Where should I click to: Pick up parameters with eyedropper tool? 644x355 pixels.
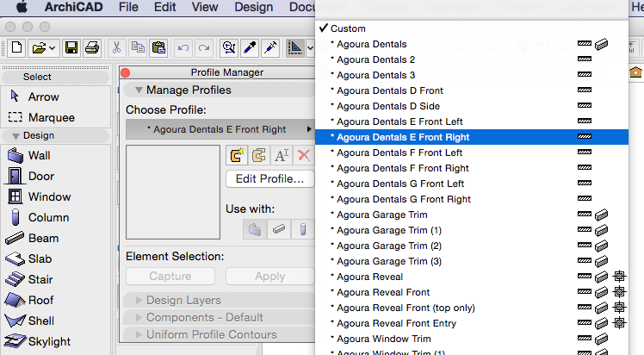[x=250, y=47]
